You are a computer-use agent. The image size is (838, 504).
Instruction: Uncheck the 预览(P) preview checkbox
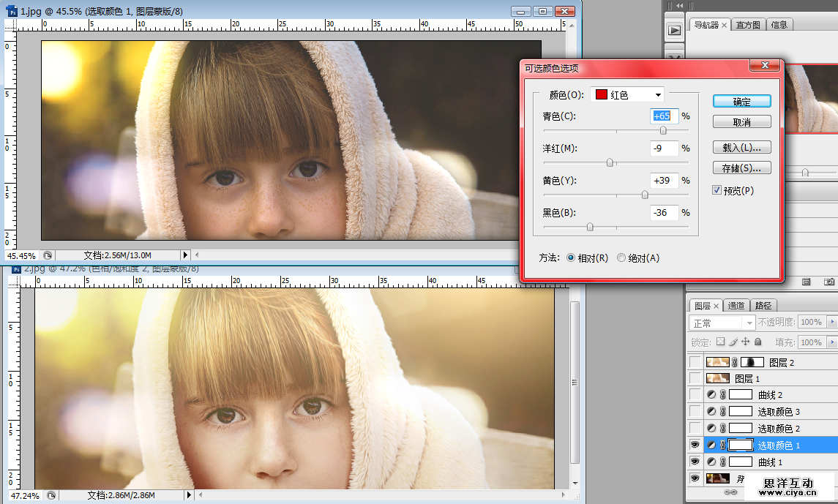tap(717, 190)
